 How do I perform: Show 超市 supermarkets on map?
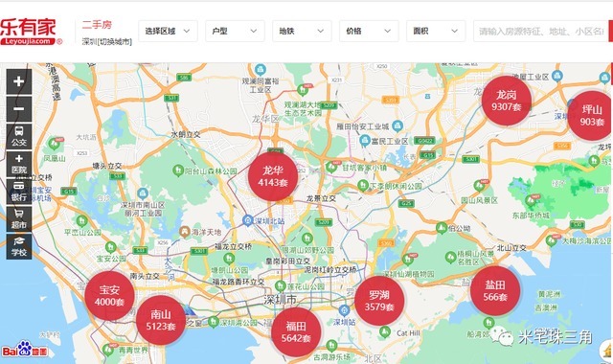[x=19, y=218]
